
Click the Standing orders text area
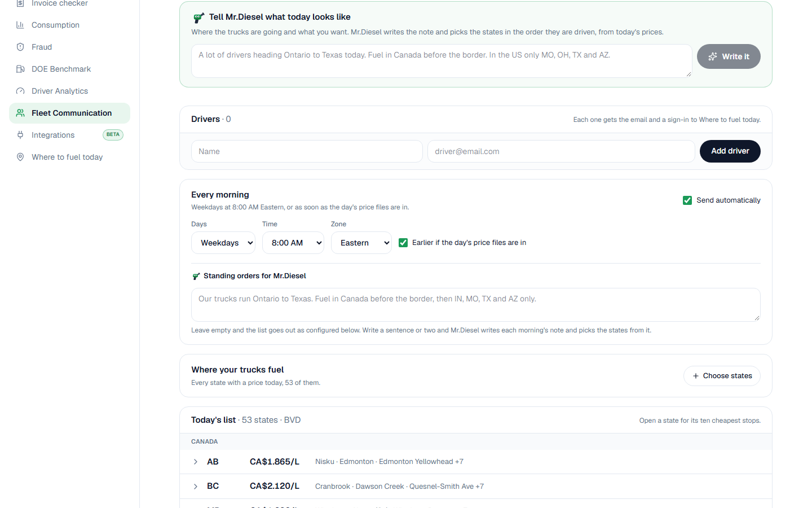coord(476,305)
